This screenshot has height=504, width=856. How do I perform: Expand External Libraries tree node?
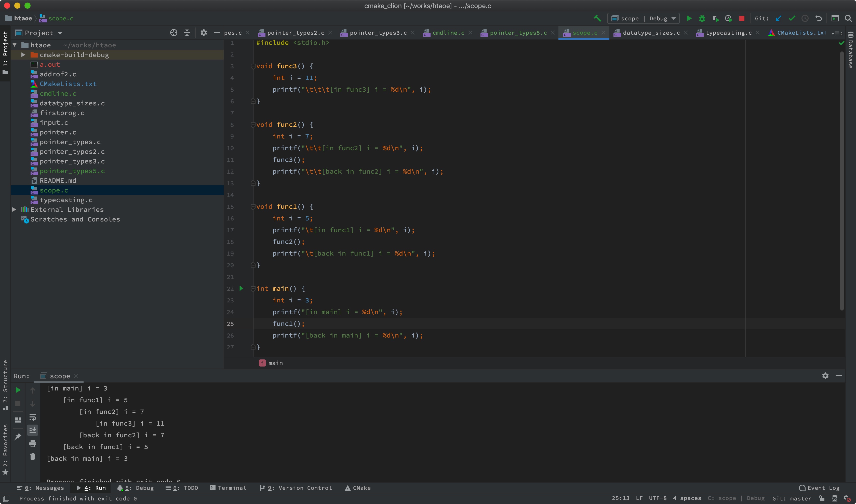14,209
